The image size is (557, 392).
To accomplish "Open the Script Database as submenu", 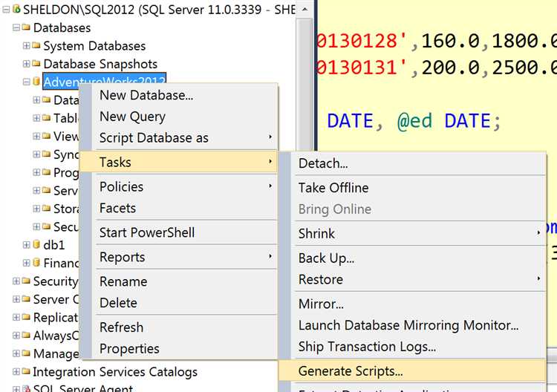I will [x=154, y=138].
